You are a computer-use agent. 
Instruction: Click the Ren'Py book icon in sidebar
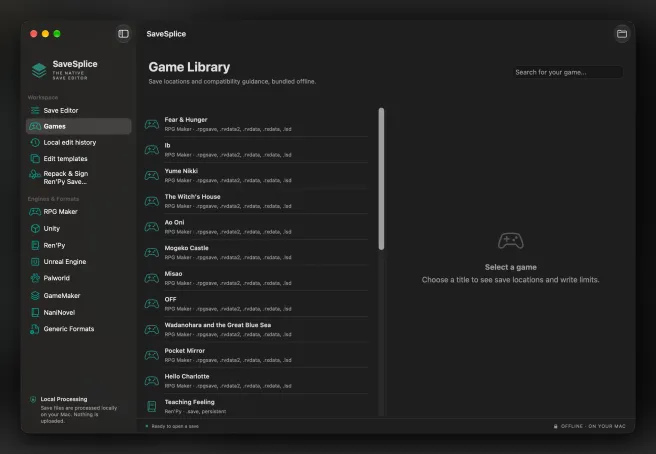[35, 246]
